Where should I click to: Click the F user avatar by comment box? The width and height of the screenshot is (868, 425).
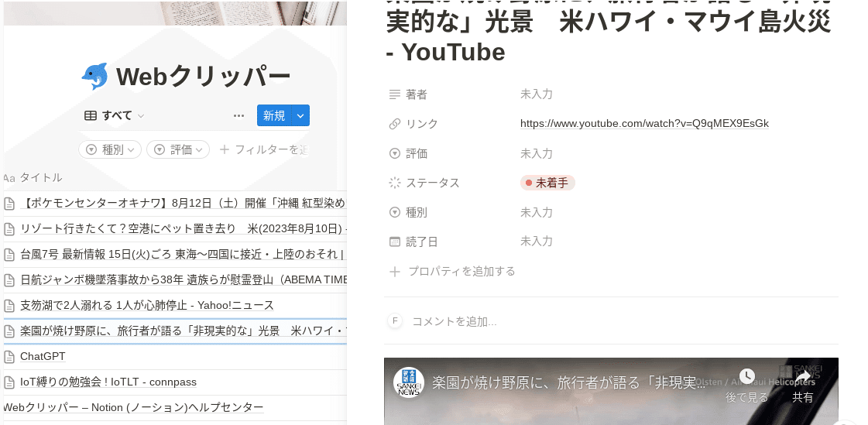tap(395, 321)
